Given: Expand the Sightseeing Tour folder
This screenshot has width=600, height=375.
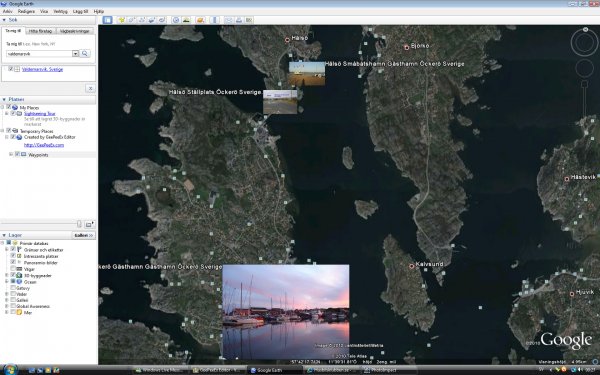Looking at the screenshot, I should (7, 114).
